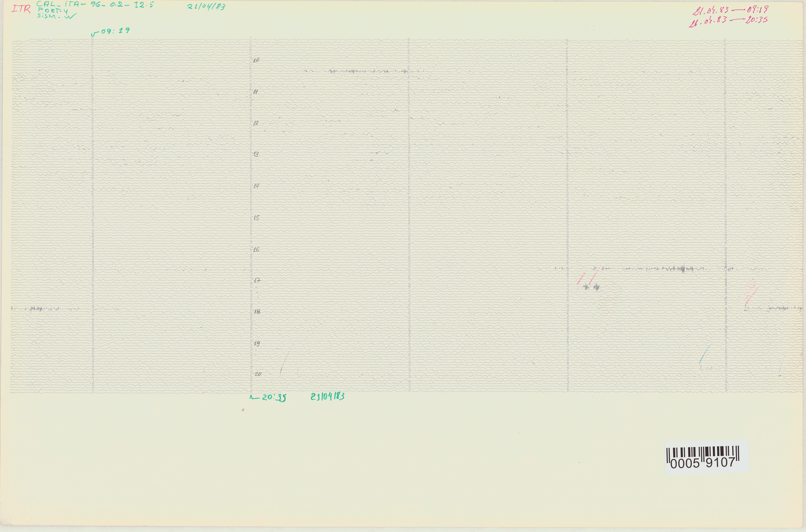Click the blue pen tick mark

coord(705,354)
